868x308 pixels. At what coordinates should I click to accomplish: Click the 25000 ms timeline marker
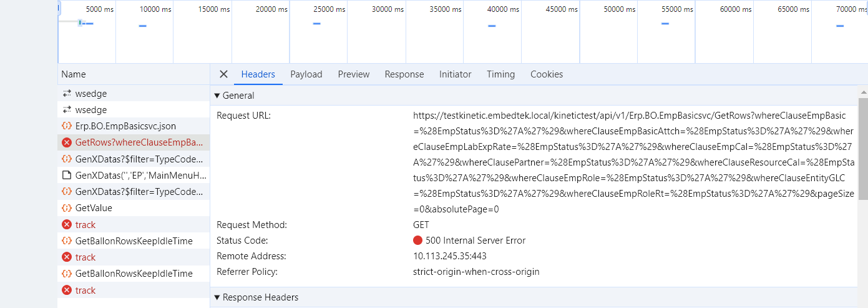tap(329, 9)
